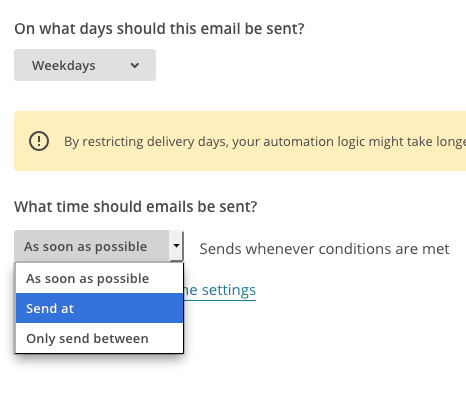
Task: Click the chevron arrow in the Weekdays dropdown
Action: (135, 65)
